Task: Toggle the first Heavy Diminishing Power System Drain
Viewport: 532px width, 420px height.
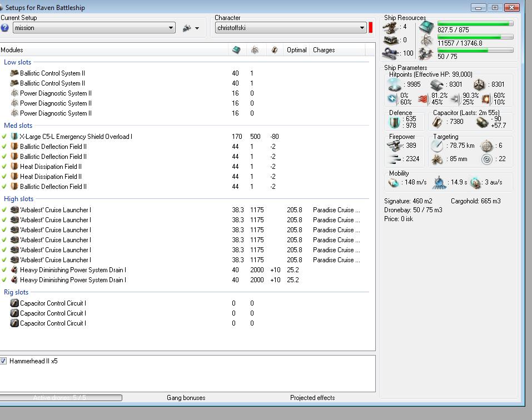Action: click(x=4, y=270)
